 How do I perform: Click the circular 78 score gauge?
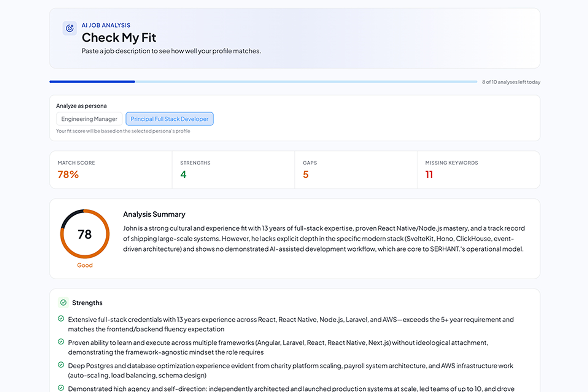pyautogui.click(x=85, y=234)
